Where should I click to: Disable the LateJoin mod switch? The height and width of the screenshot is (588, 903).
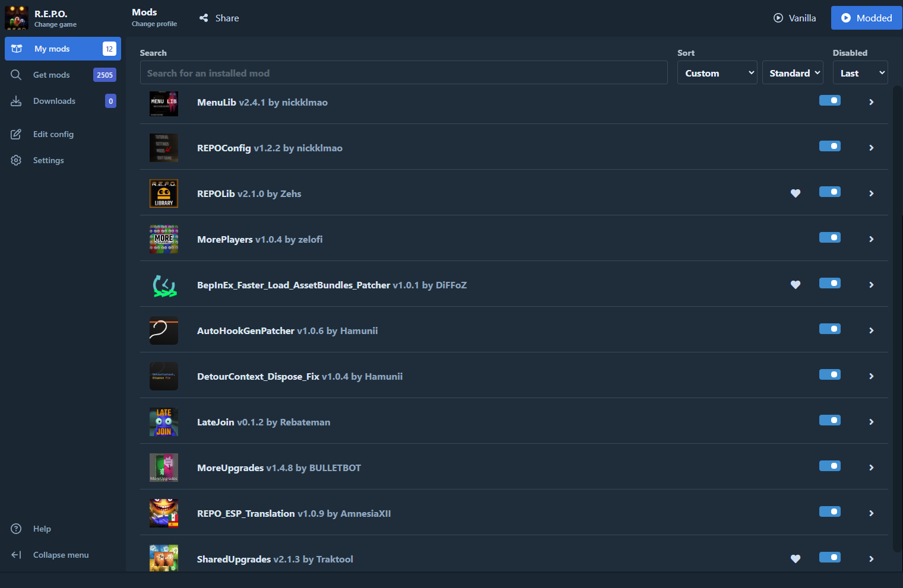pos(830,420)
